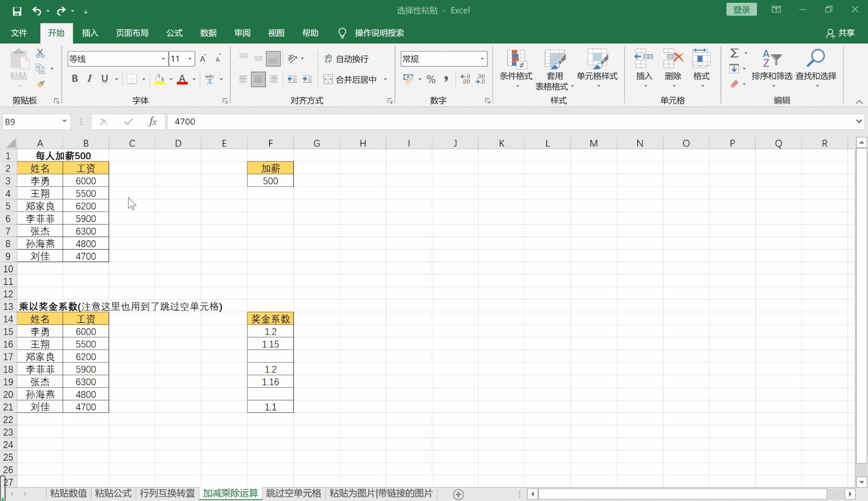Increase the indent level
The image size is (868, 501).
307,79
